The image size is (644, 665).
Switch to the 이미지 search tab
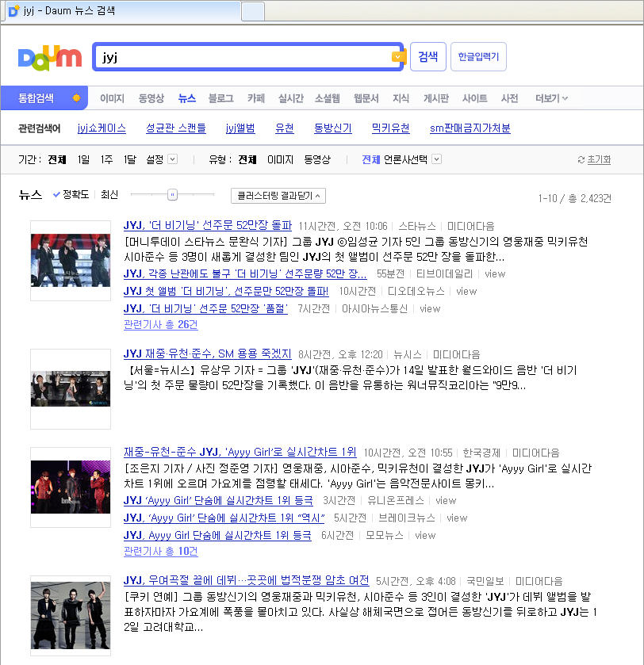(112, 98)
